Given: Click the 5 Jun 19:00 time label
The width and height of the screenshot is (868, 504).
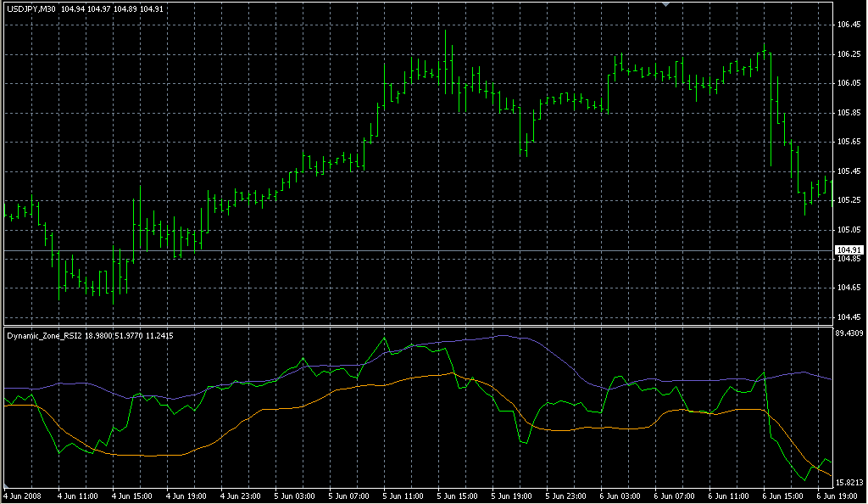Looking at the screenshot, I should coord(512,495).
